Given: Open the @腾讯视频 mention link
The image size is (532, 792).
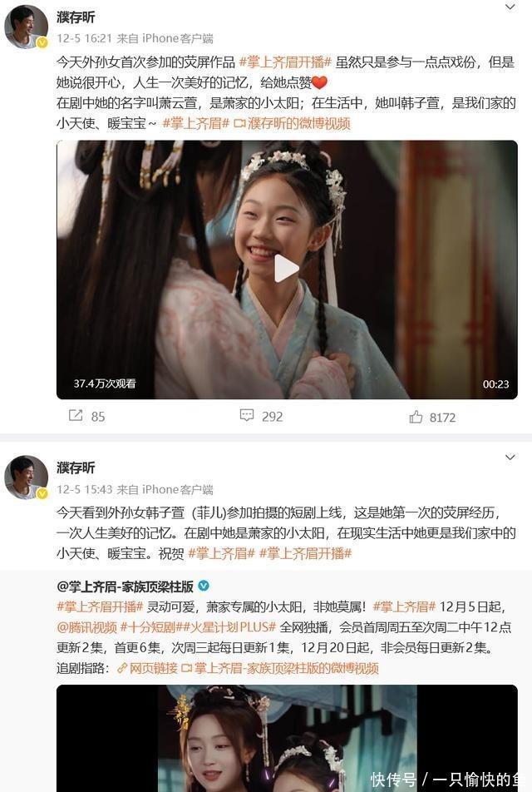Looking at the screenshot, I should point(86,627).
